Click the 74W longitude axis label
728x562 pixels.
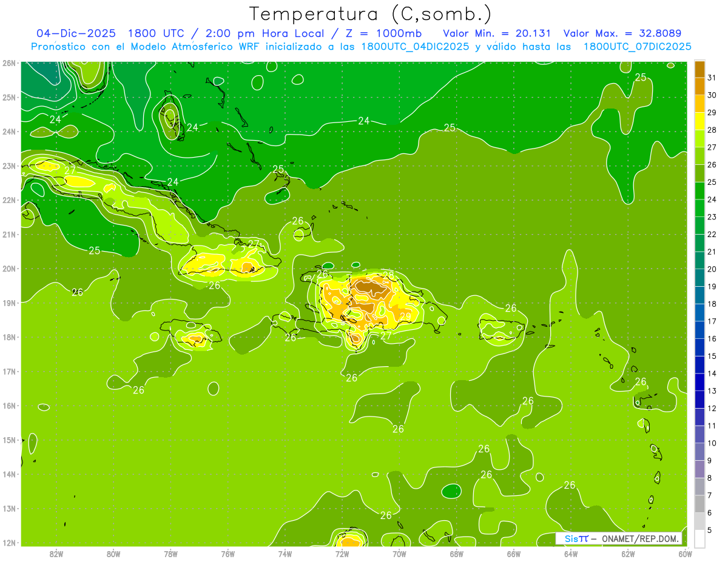[285, 554]
